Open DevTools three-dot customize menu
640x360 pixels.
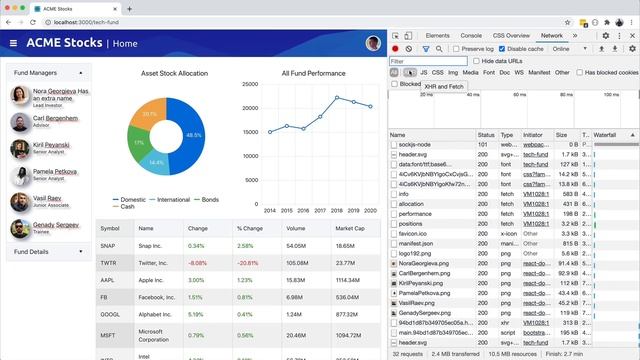(x=619, y=36)
